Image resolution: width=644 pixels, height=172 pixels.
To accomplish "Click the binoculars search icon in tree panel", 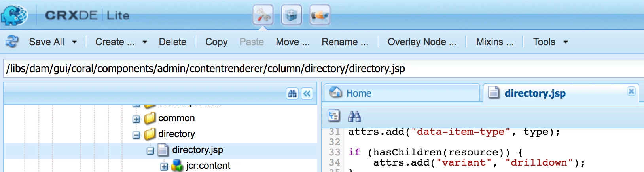I will (x=292, y=94).
